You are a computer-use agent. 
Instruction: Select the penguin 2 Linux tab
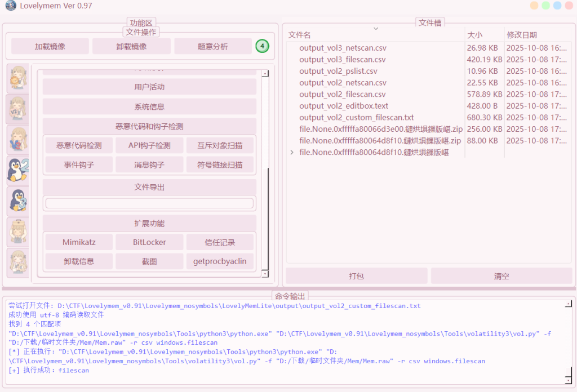(17, 170)
